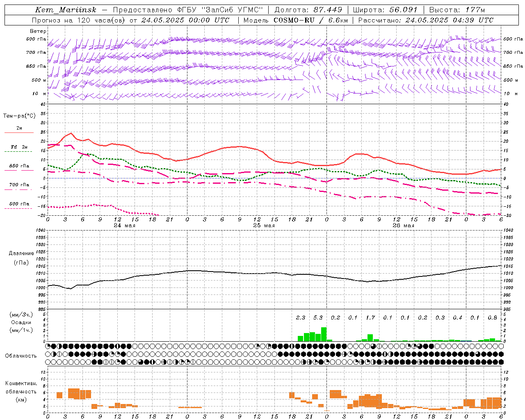Click the Kem_Mariinsk station title
This screenshot has height=420, width=525.
pyautogui.click(x=66, y=10)
